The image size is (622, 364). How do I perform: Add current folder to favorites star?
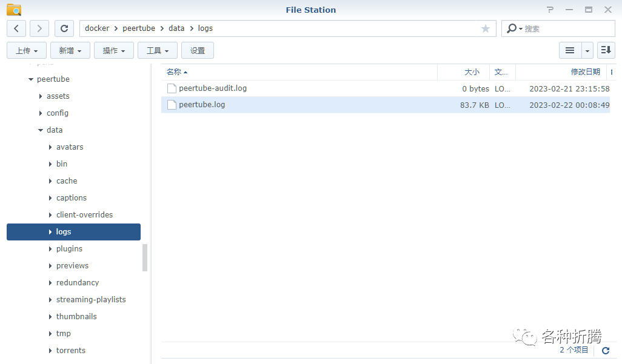point(485,28)
